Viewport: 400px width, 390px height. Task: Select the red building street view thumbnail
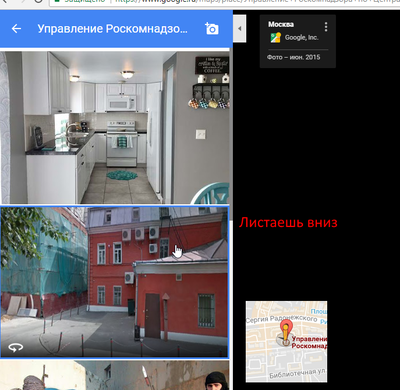coord(114,282)
